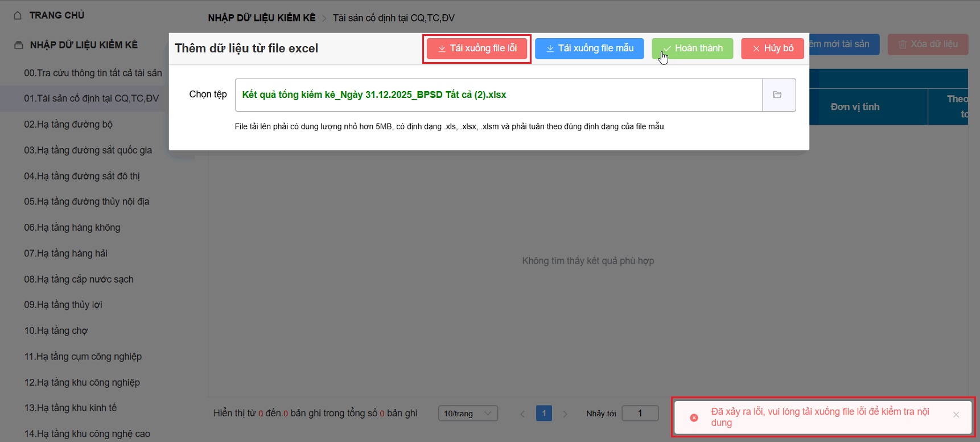Screen dimensions: 980x442
Task: Open 09.Hạ tầng thủy lợi menu item
Action: (63, 305)
